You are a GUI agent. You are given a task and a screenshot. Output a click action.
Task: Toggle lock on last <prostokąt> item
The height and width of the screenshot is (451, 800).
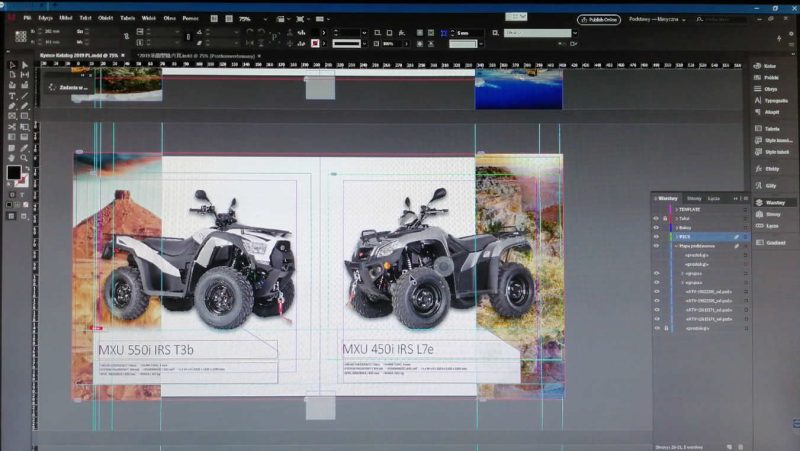(x=666, y=328)
